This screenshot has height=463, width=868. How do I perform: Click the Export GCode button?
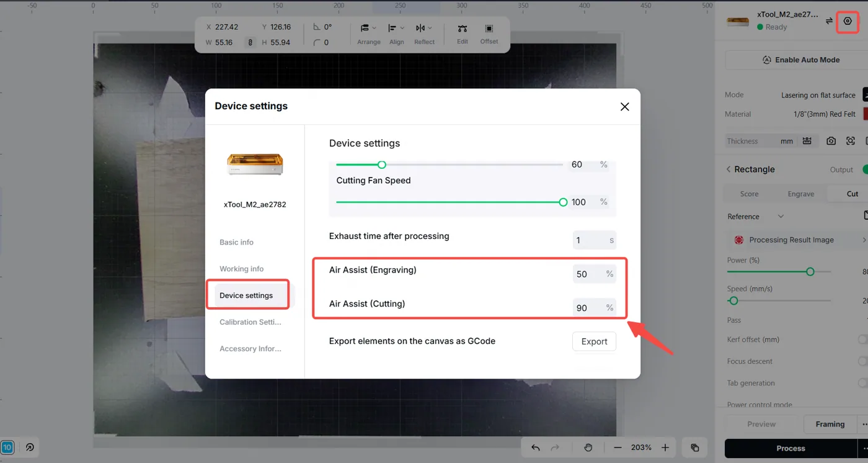point(594,341)
